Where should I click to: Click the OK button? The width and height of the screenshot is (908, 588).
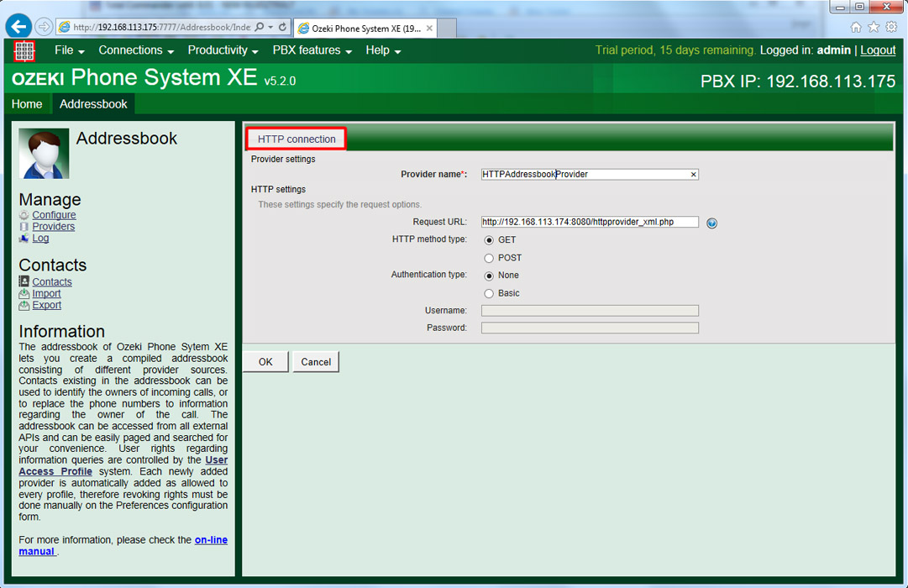point(265,362)
